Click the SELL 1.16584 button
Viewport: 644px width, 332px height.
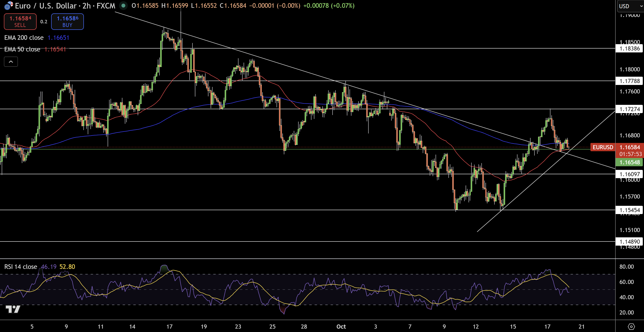[20, 22]
